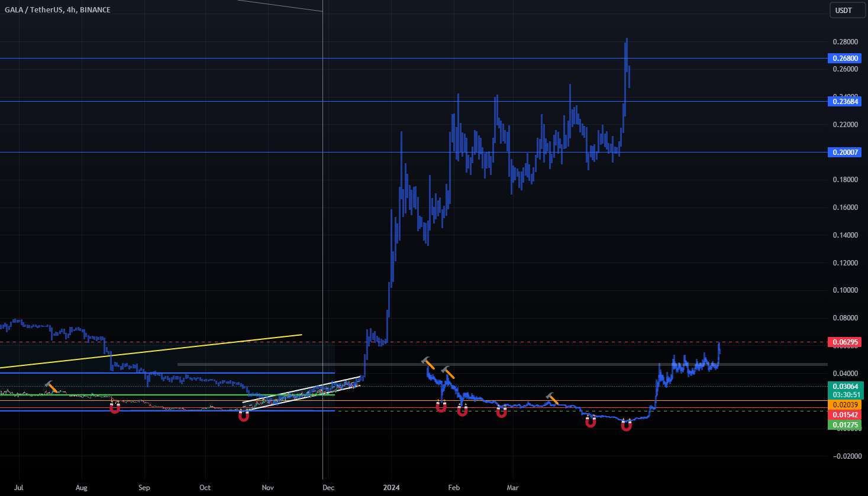This screenshot has height=496, width=868.
Task: Click the 0.22000 price axis tick
Action: [845, 125]
